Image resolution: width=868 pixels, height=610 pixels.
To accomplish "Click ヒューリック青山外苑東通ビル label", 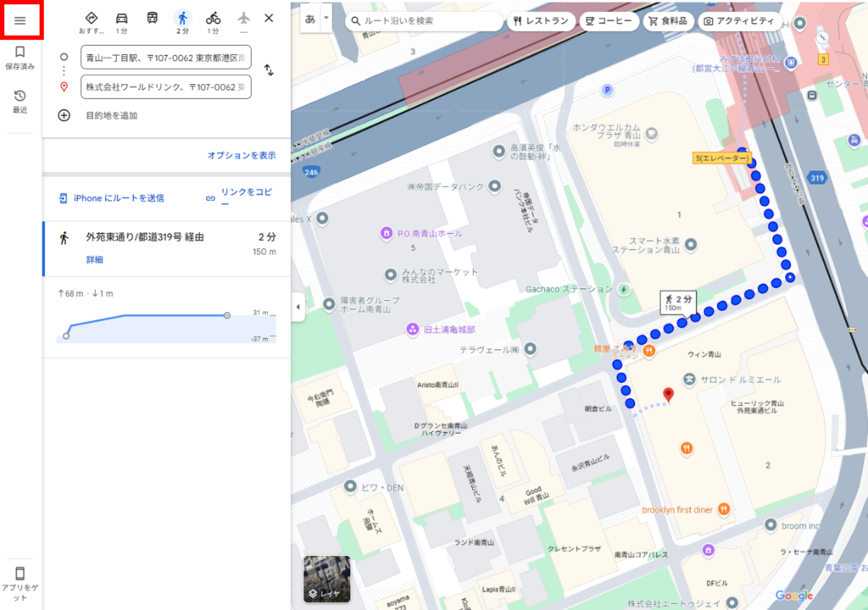I will point(757,407).
